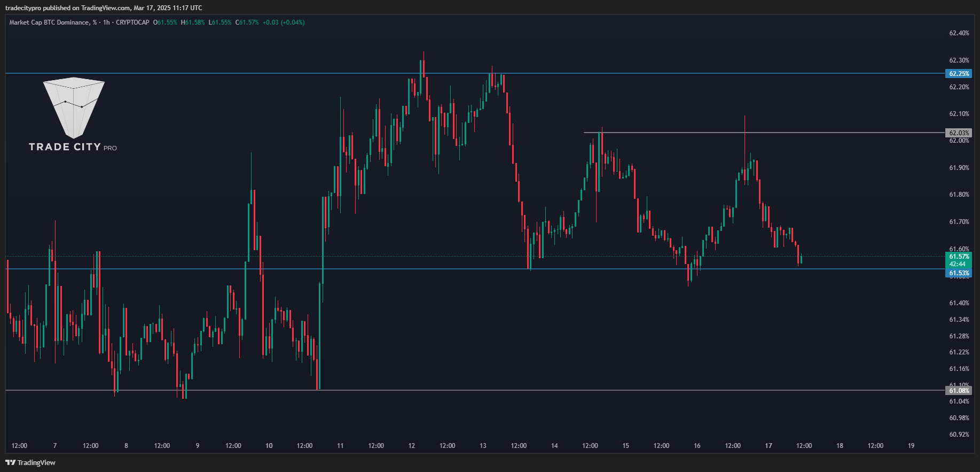Image resolution: width=980 pixels, height=472 pixels.
Task: Click the 1h interval in the legend
Action: (106, 22)
